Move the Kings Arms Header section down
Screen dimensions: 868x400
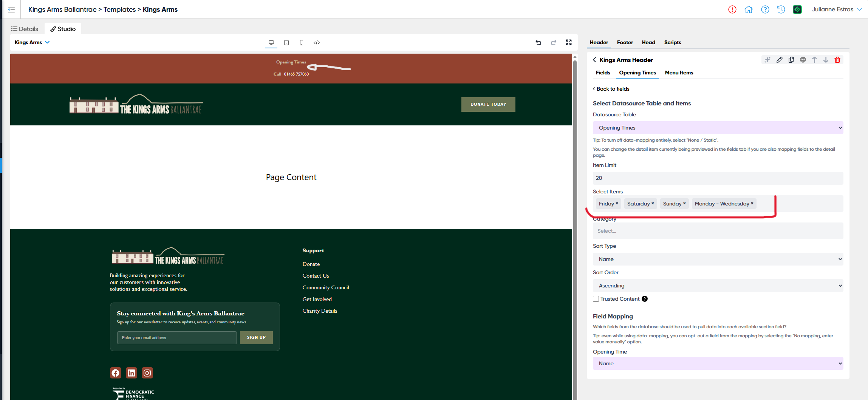pyautogui.click(x=826, y=60)
